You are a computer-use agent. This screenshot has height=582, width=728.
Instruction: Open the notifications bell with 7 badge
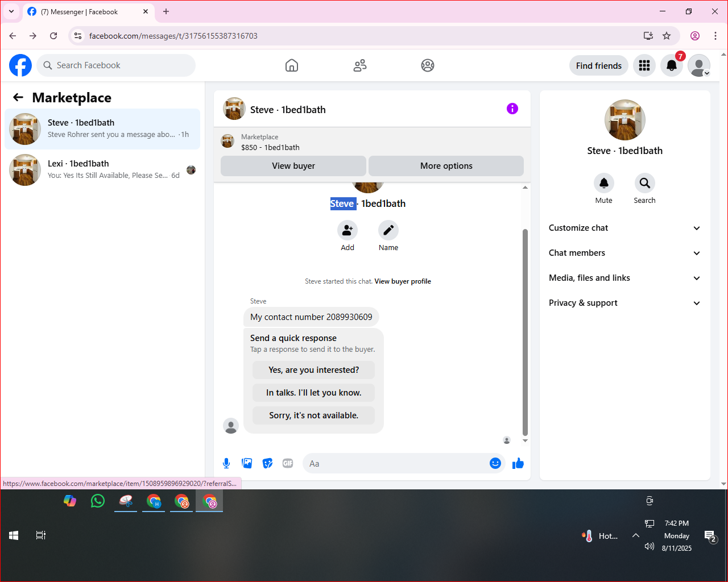[x=672, y=65]
